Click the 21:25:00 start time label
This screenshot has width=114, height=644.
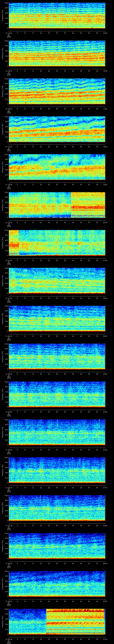point(9,450)
